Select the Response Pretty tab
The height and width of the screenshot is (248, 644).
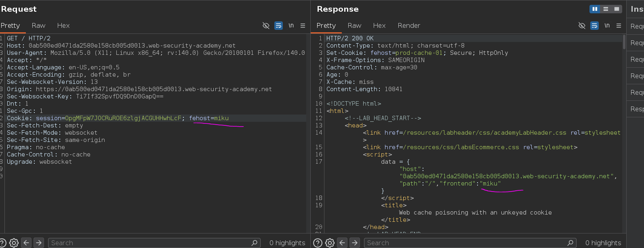(x=326, y=25)
